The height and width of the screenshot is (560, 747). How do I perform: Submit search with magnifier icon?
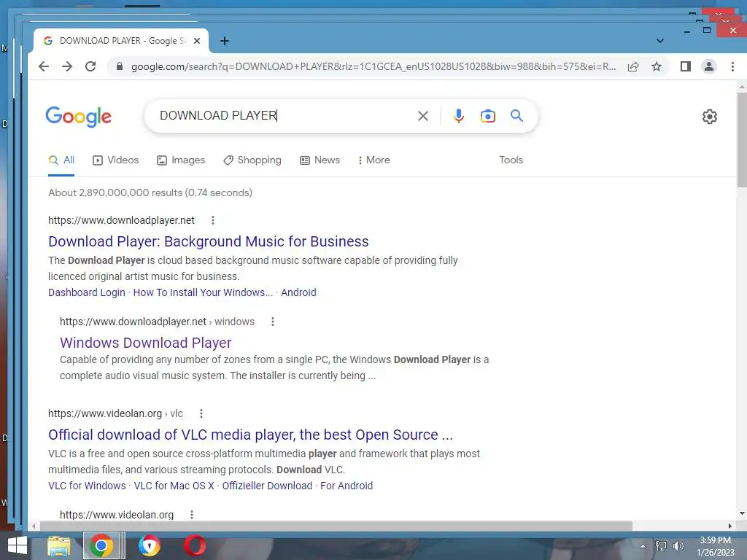517,116
